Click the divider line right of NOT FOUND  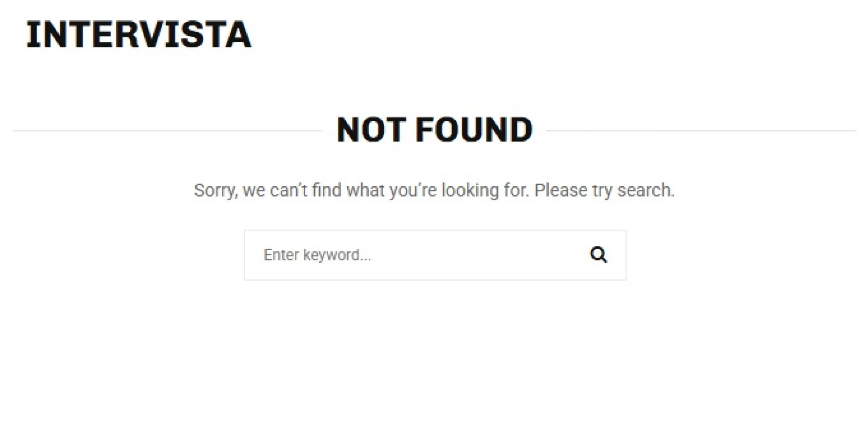(701, 131)
